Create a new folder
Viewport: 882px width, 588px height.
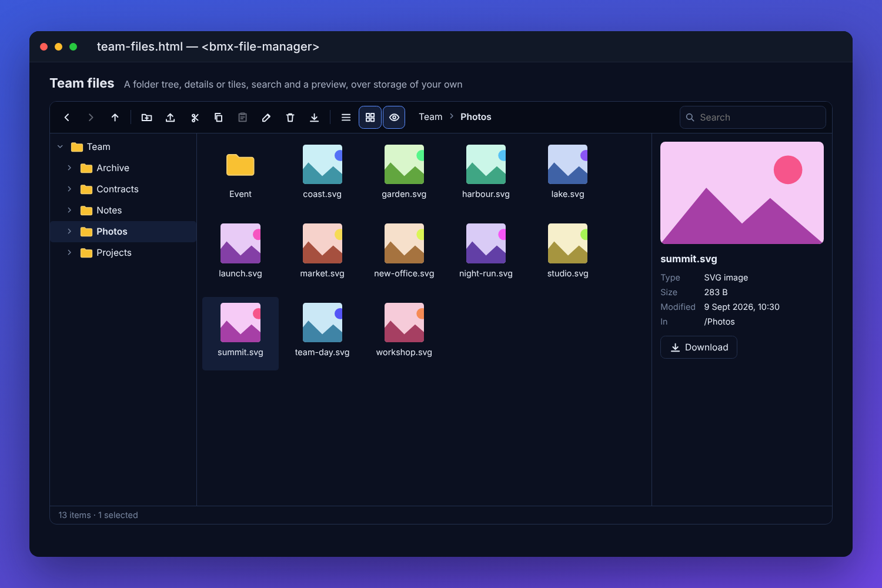[147, 118]
